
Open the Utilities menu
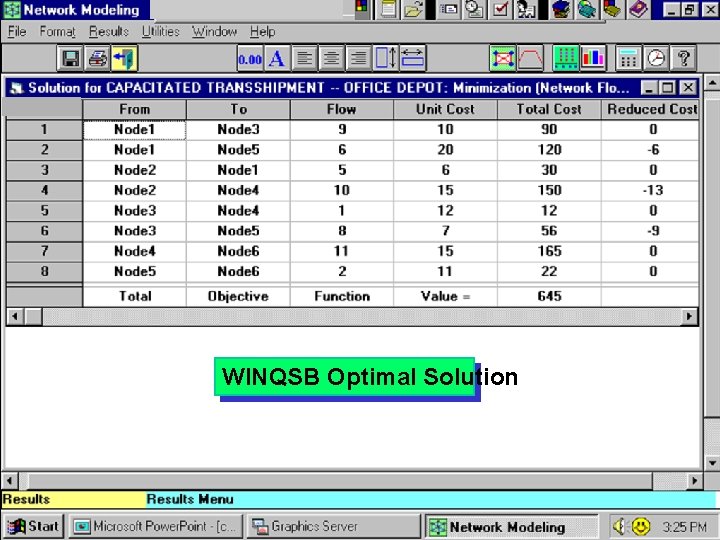pos(160,32)
